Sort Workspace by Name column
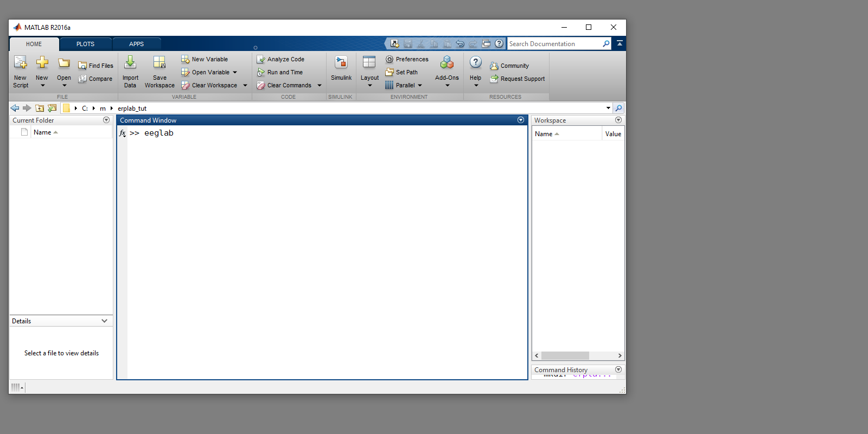This screenshot has width=868, height=434. point(566,133)
